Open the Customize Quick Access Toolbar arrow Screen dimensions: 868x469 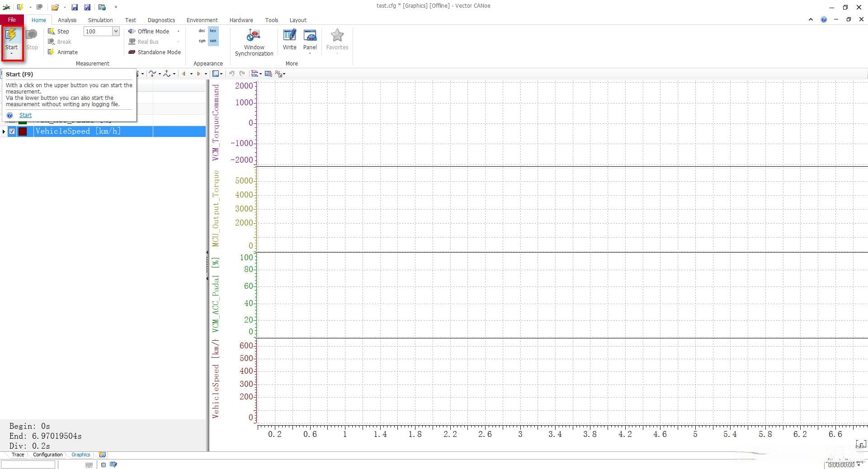(116, 7)
